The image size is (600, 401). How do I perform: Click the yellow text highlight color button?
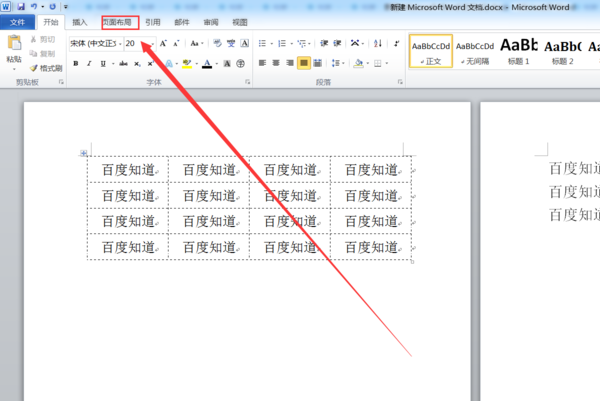click(187, 64)
